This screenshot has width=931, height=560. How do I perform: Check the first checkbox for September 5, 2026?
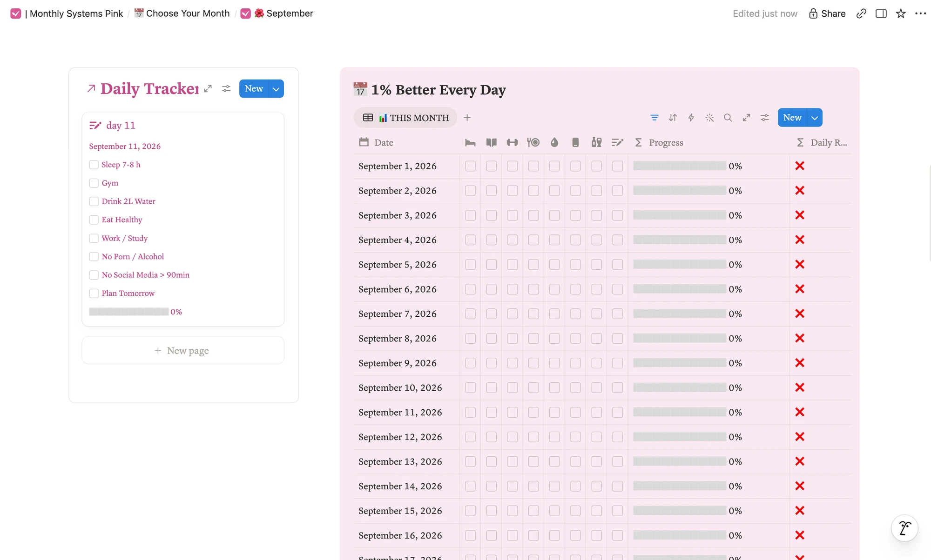470,264
